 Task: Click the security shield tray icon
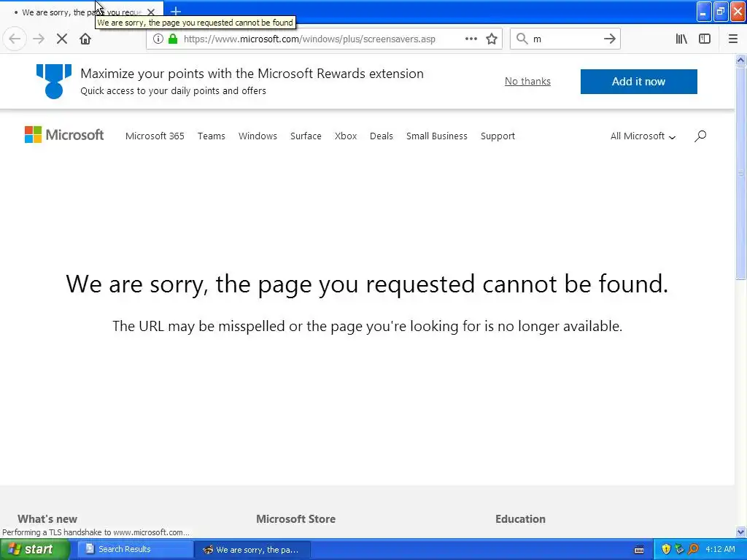point(666,549)
